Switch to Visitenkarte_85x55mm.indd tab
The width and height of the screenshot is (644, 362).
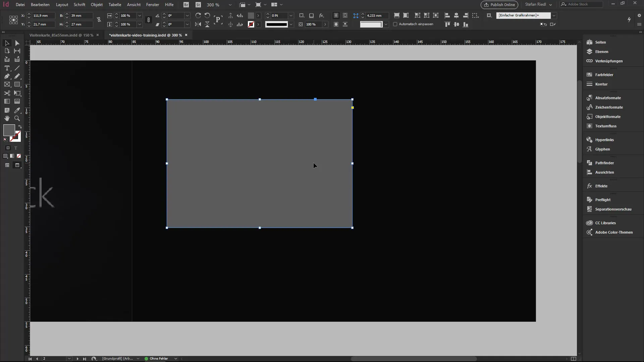click(x=61, y=35)
